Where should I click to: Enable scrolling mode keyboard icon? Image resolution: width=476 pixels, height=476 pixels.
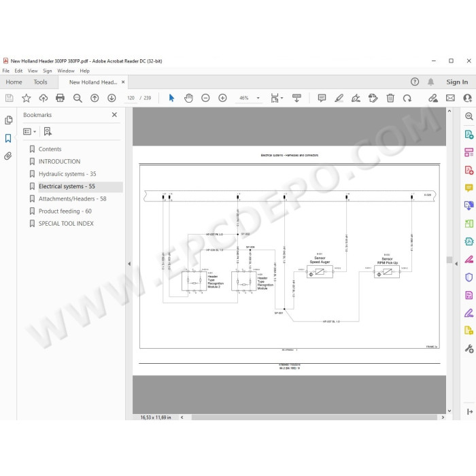pyautogui.click(x=296, y=98)
